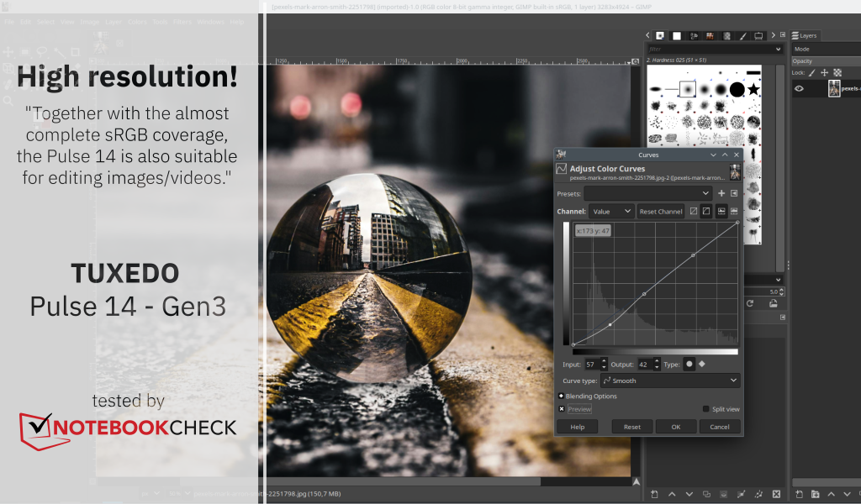Enable the Split view checkbox

point(705,409)
